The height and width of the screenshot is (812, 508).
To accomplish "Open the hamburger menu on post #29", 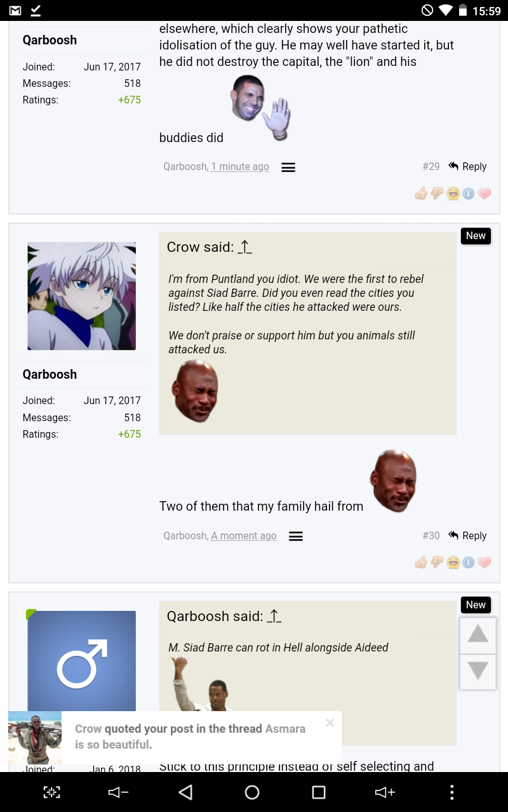I will click(288, 167).
